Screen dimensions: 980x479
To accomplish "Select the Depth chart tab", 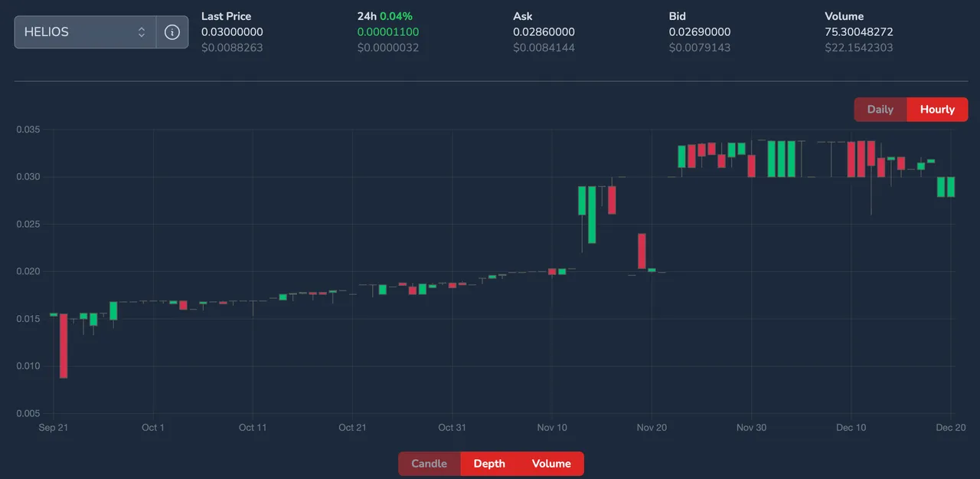I will click(x=489, y=464).
